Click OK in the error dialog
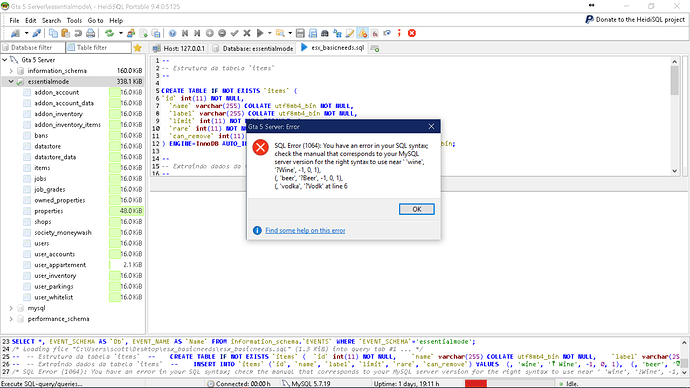690x388 pixels. [417, 209]
